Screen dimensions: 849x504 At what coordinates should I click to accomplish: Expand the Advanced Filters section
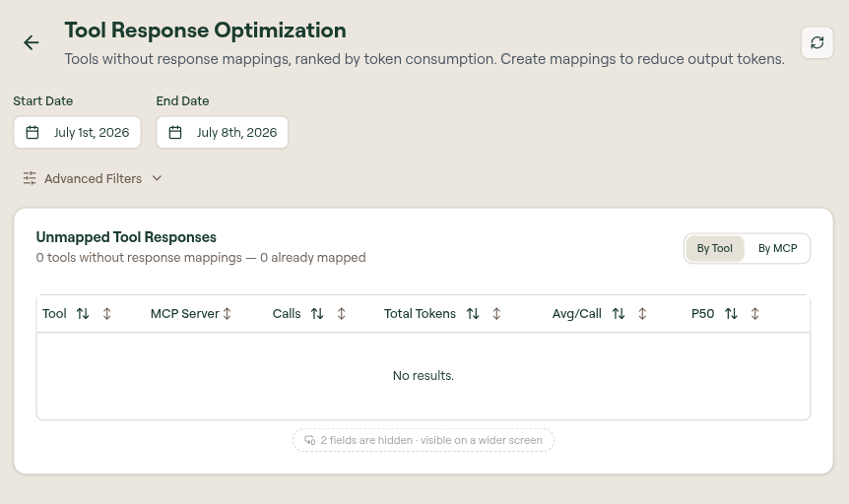click(93, 178)
